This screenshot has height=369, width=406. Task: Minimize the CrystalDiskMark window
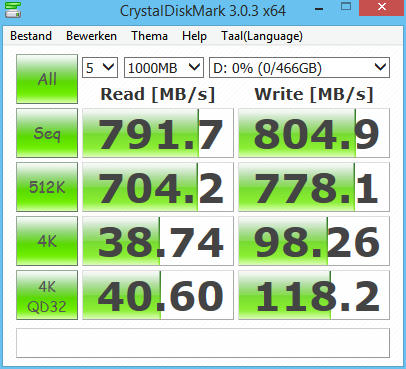(319, 9)
